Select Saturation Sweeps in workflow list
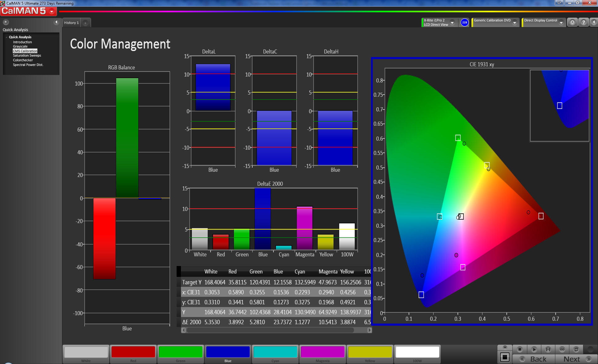598x364 pixels. point(27,55)
